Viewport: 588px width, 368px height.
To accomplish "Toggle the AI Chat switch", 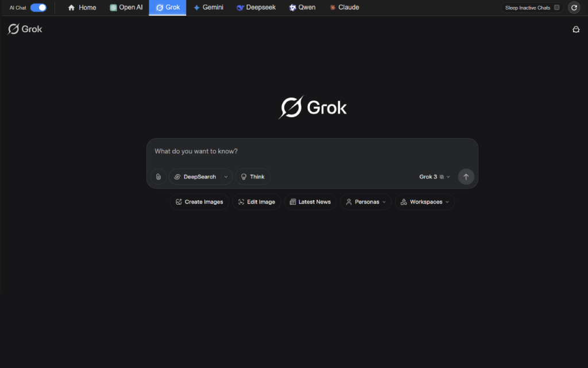I will coord(38,7).
